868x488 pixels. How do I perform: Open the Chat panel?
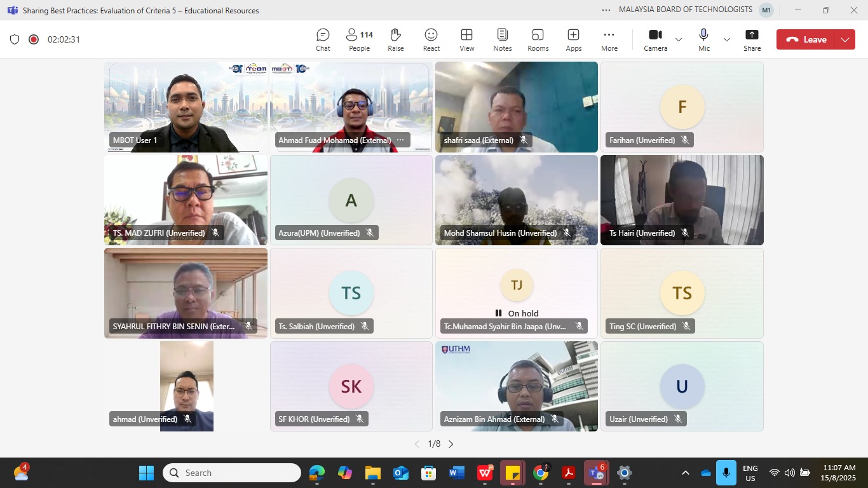coord(323,39)
